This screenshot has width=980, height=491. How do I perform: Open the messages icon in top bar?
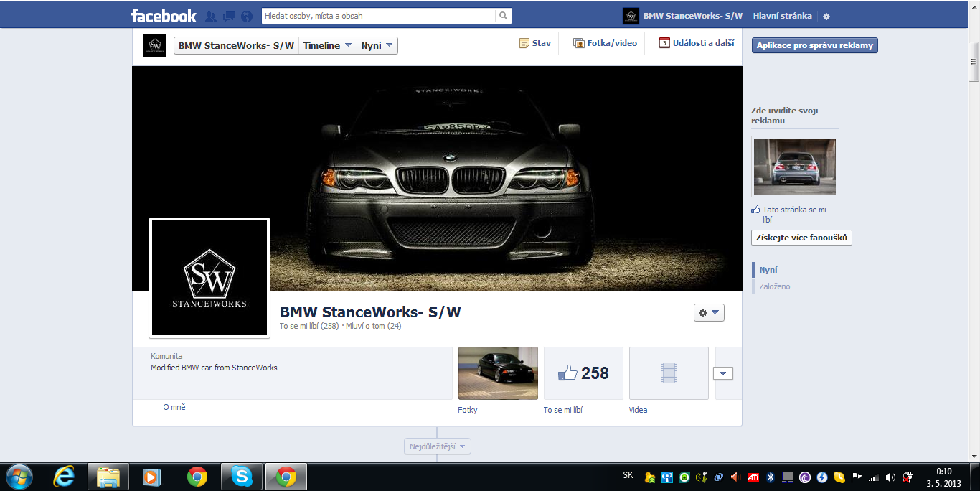[229, 16]
